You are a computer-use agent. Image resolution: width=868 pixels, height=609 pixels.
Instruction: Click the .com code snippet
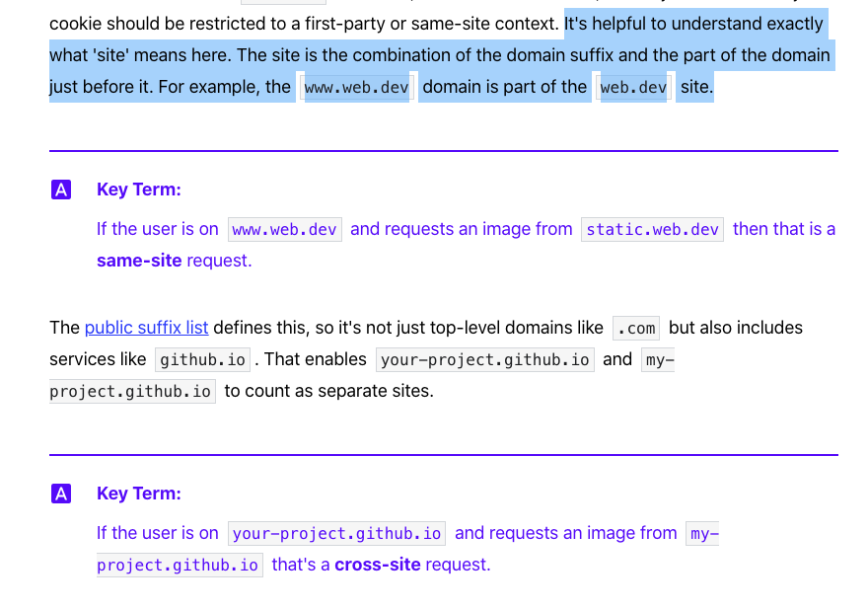[635, 328]
